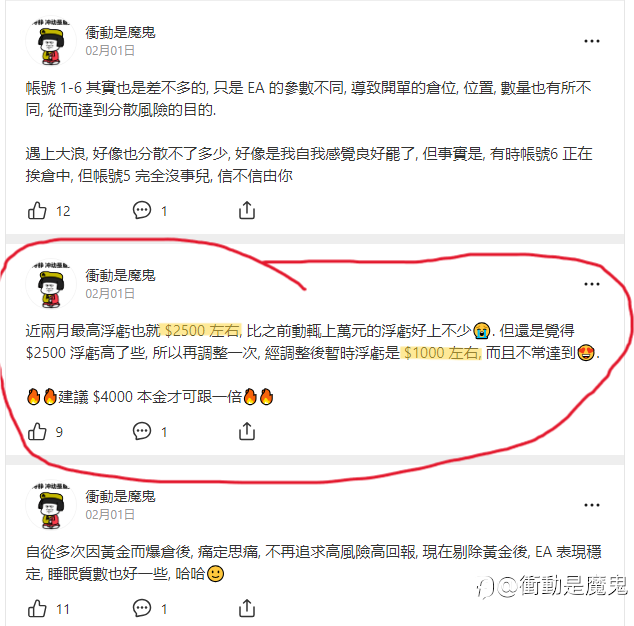The height and width of the screenshot is (626, 634).
Task: Open more options menu on first post
Action: pyautogui.click(x=592, y=41)
